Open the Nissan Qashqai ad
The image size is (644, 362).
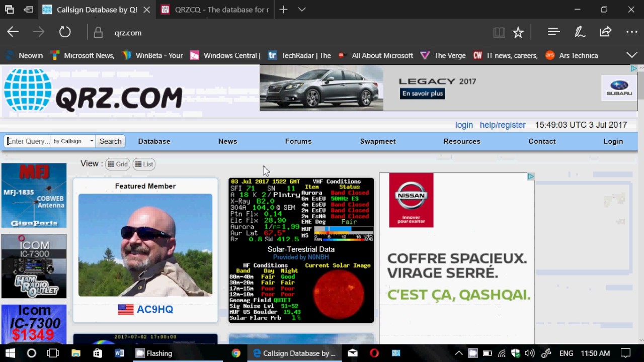(x=457, y=258)
